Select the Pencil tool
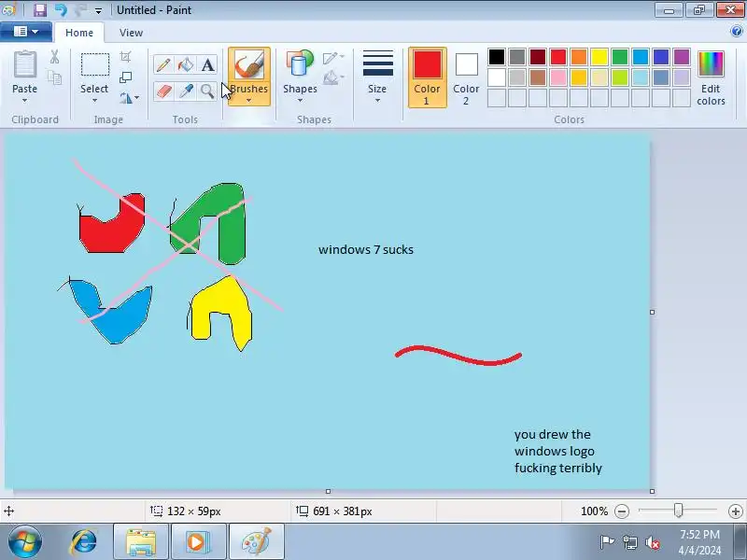Screen dimensions: 747x560 162,64
